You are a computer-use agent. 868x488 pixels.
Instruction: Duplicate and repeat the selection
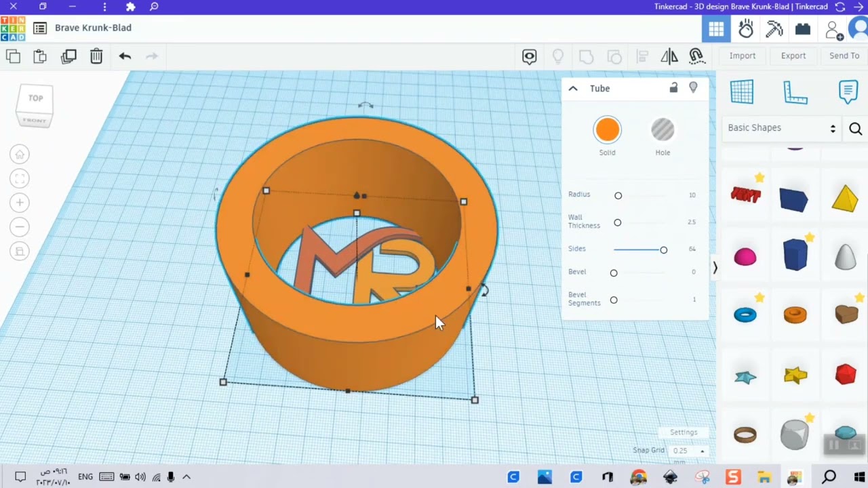68,56
